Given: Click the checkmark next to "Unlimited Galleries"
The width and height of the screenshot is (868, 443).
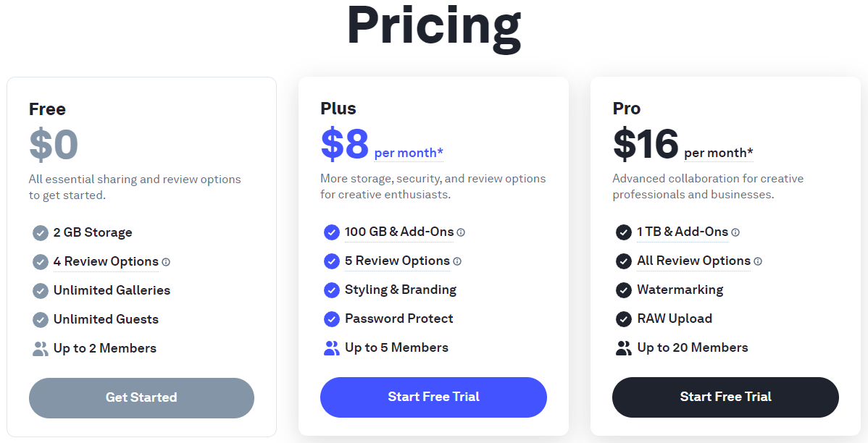Looking at the screenshot, I should click(x=41, y=290).
